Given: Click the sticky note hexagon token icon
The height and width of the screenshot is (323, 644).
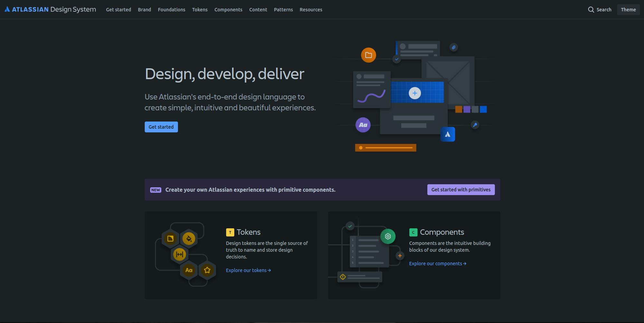Looking at the screenshot, I should click(170, 238).
